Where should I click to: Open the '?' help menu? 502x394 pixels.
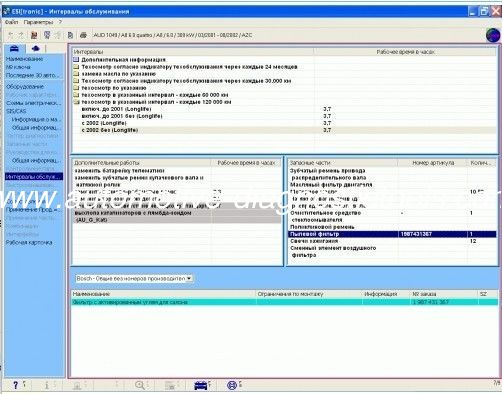(x=60, y=22)
